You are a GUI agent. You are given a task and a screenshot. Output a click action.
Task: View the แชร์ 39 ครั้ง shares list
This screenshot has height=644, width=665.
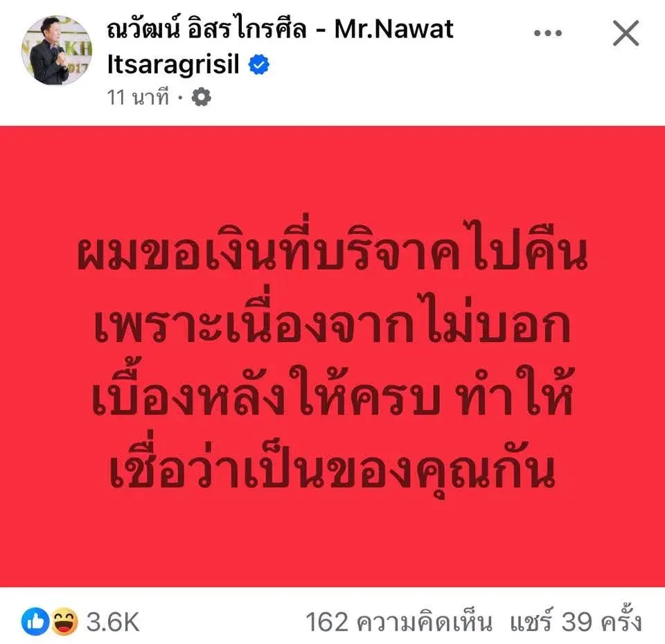pyautogui.click(x=576, y=621)
